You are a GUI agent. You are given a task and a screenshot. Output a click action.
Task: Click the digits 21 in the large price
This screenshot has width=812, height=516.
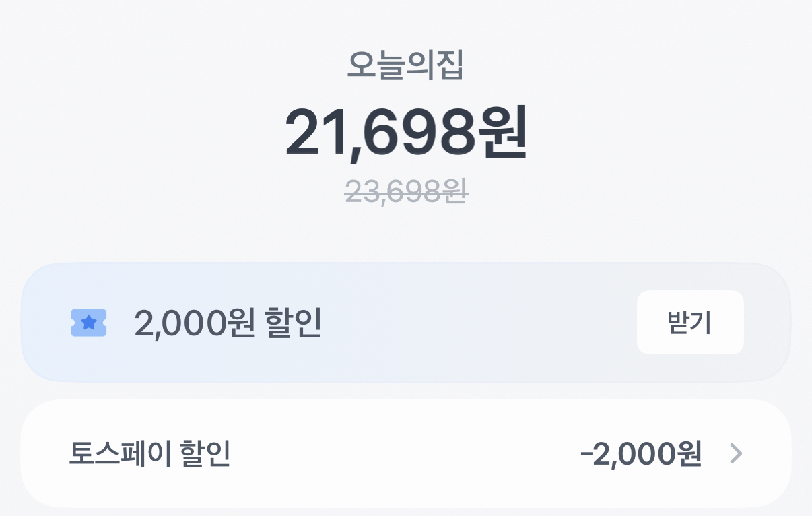tap(317, 131)
